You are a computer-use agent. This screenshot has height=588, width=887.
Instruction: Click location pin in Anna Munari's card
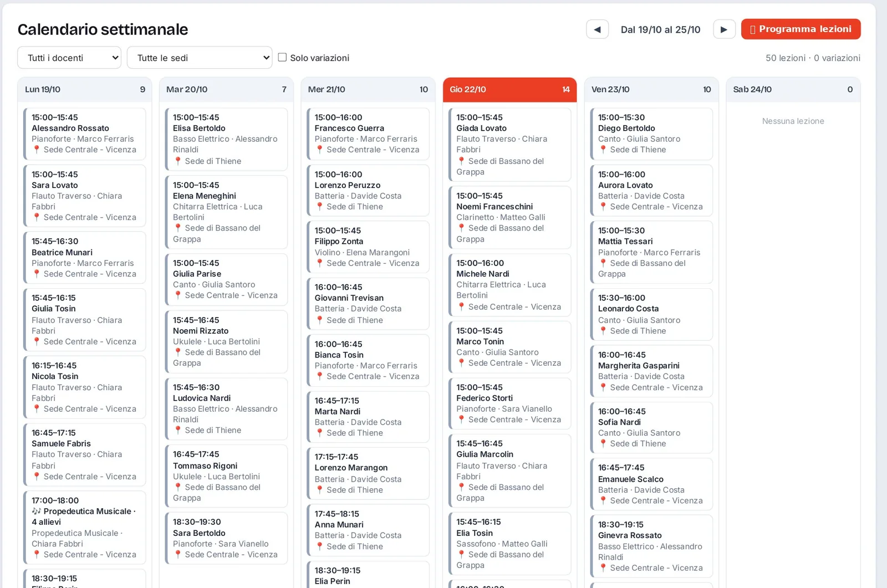(x=320, y=546)
